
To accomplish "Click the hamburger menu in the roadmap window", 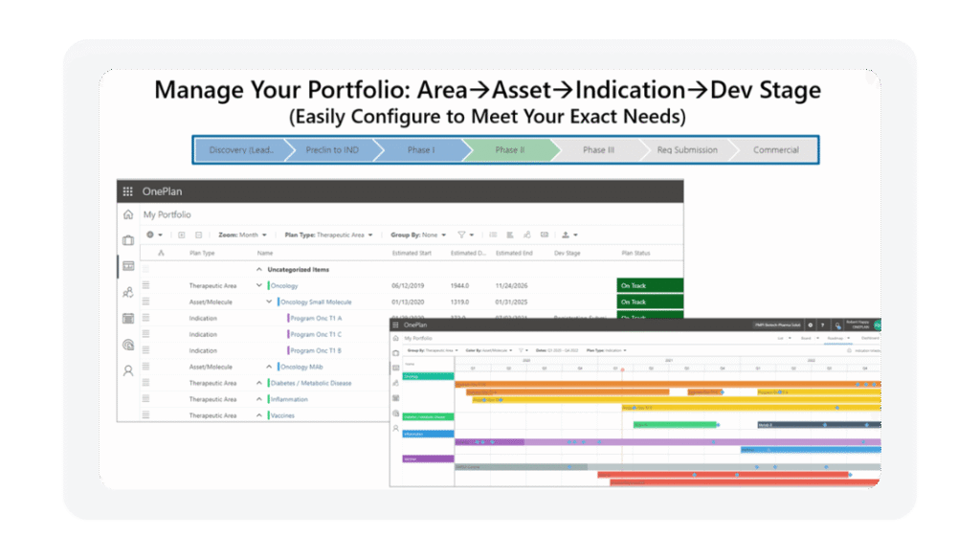I will (395, 325).
